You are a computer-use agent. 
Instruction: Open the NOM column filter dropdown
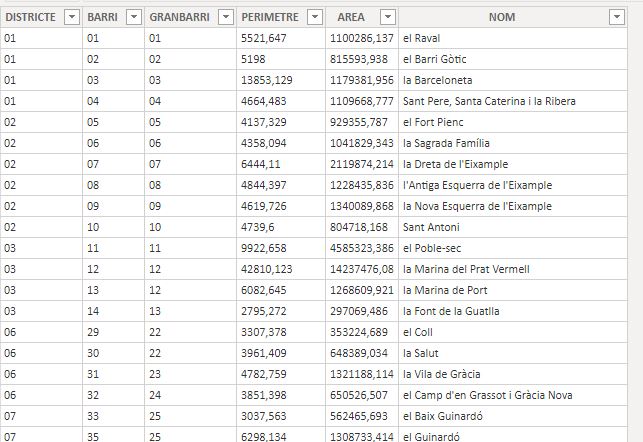(x=617, y=17)
